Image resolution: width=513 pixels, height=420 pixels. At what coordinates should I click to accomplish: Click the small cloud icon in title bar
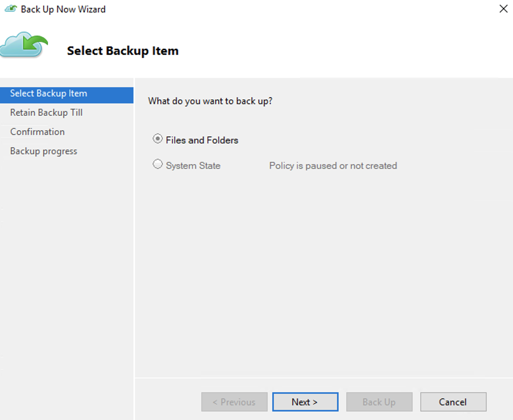pyautogui.click(x=11, y=9)
